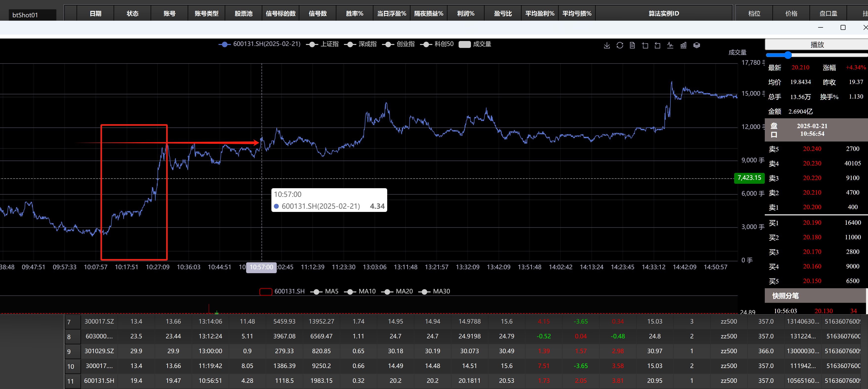Viewport: 868px width, 389px height.
Task: Click the 盘口量 column header
Action: point(828,14)
